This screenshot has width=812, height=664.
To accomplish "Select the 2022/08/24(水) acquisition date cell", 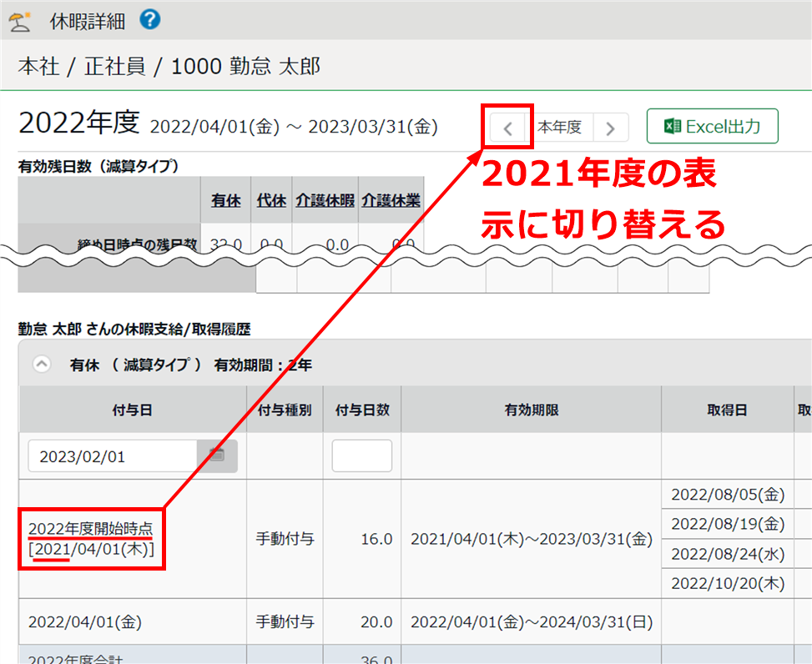I will pos(728,554).
